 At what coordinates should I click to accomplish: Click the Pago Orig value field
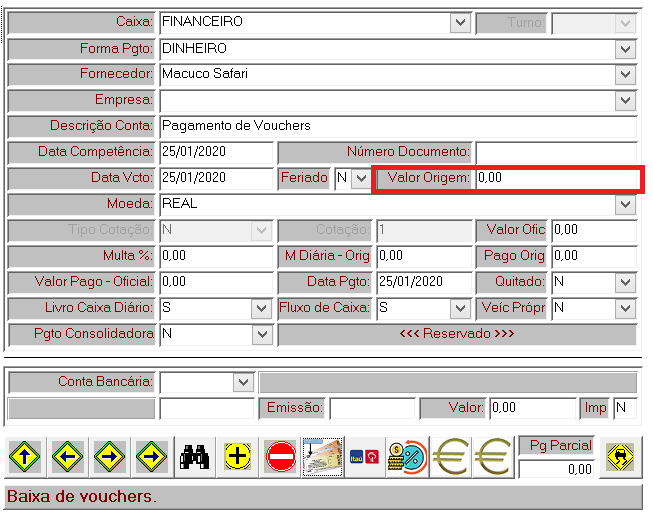point(594,256)
